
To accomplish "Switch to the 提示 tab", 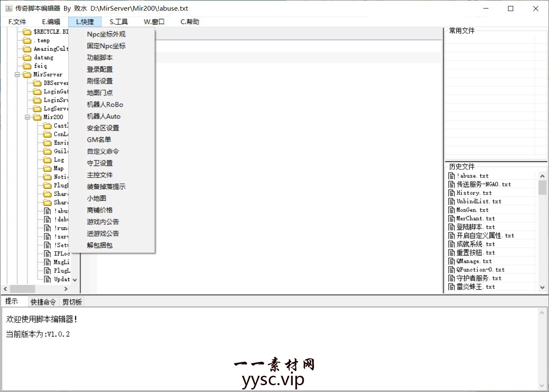I will 14,301.
